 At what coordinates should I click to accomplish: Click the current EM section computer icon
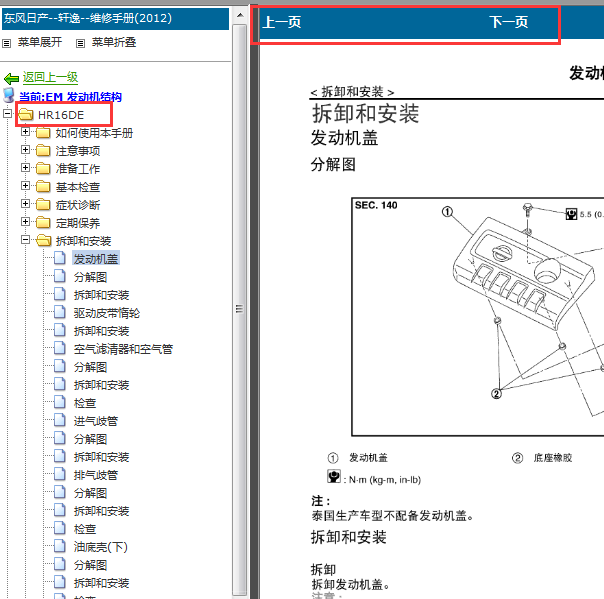[x=9, y=95]
